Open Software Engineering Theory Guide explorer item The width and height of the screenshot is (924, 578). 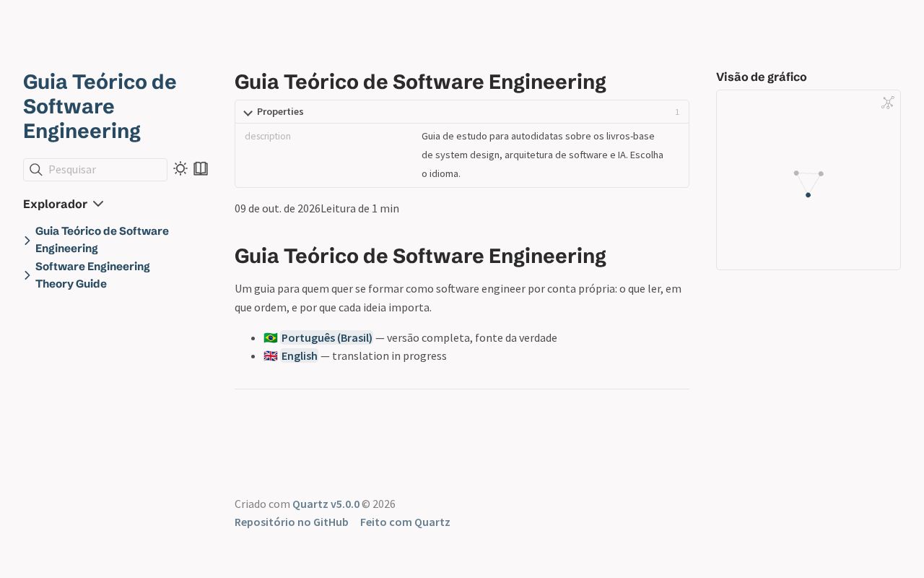92,275
